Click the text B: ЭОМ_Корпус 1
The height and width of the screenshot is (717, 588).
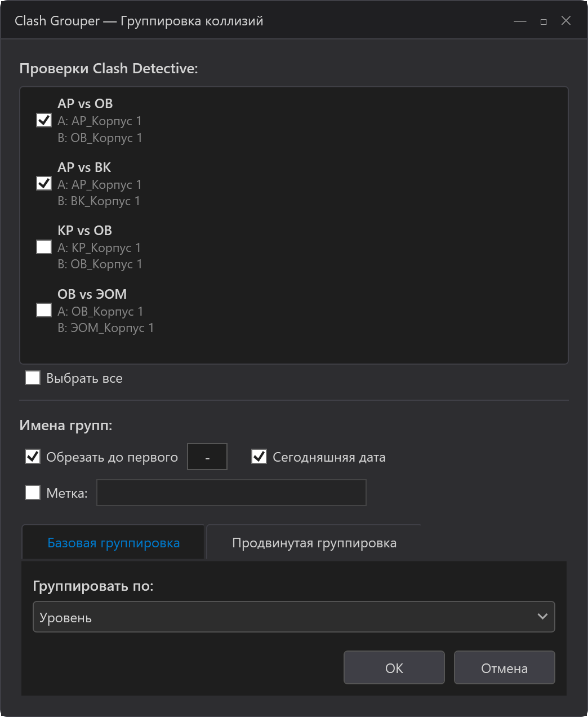(x=106, y=328)
